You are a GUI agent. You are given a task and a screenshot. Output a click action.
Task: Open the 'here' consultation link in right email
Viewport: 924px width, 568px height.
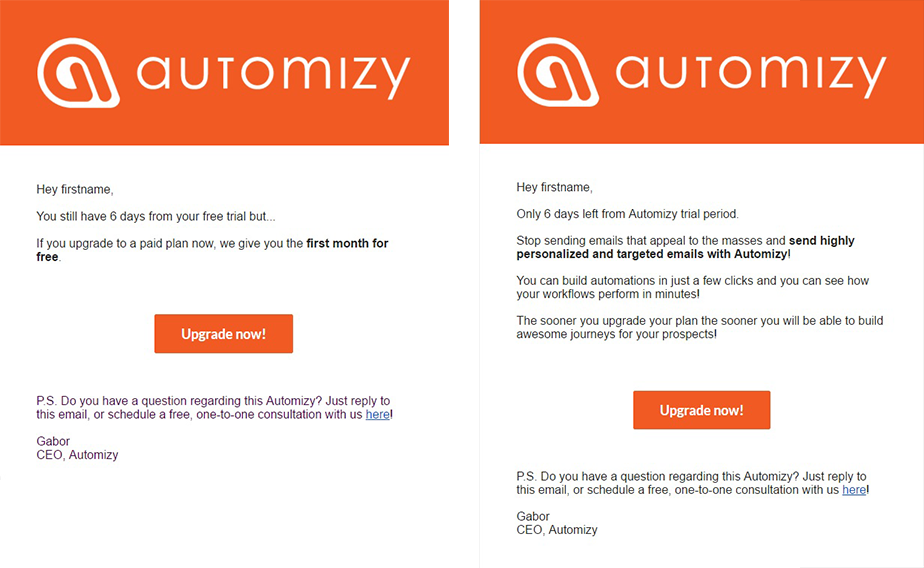coord(854,490)
